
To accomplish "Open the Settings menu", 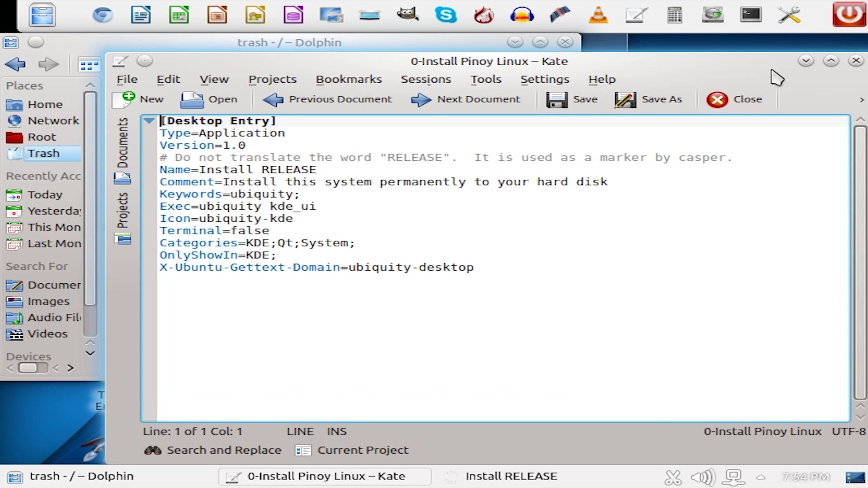I will pos(545,80).
